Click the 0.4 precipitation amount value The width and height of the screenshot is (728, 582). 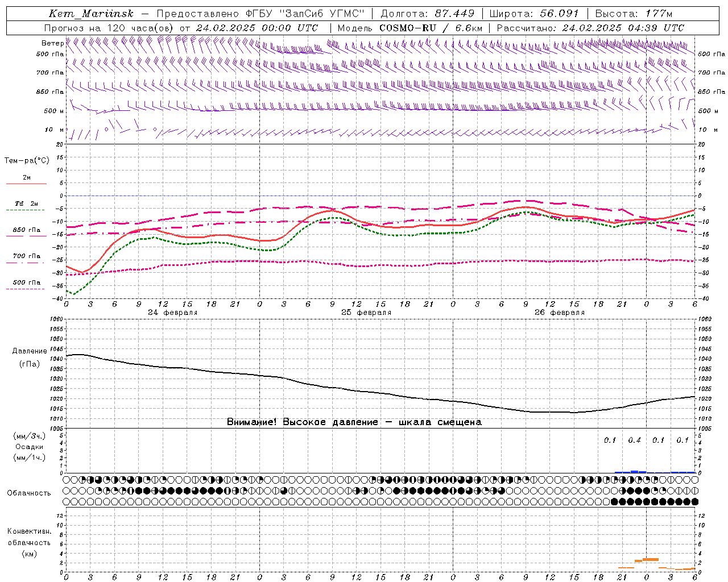click(634, 440)
